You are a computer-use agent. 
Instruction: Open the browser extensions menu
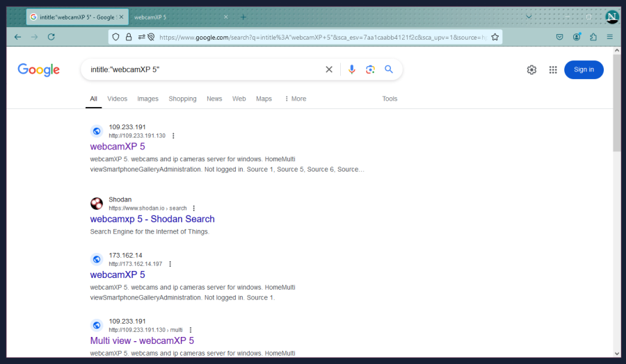(593, 37)
